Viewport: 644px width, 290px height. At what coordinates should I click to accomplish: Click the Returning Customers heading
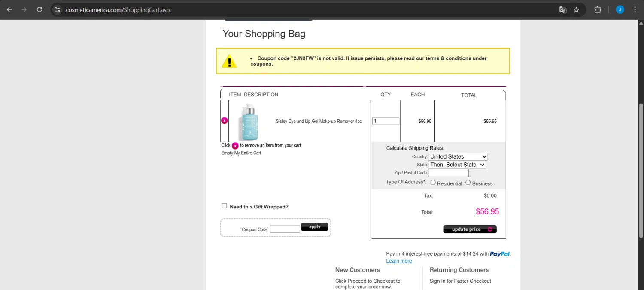point(459,270)
